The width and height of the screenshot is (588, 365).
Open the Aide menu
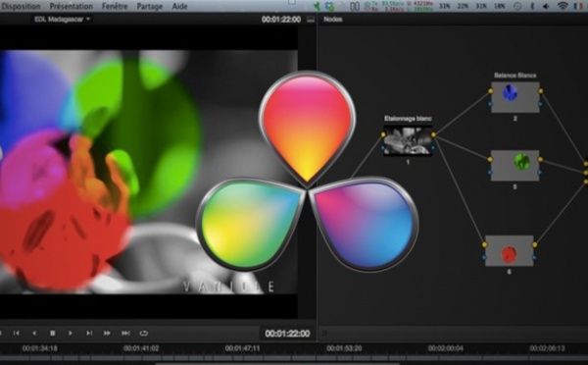point(179,7)
